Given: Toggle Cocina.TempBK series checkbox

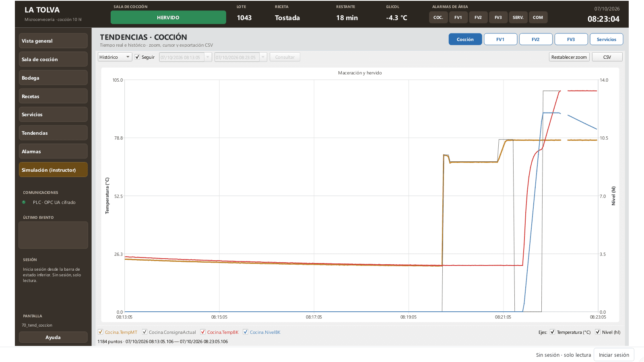Looking at the screenshot, I should pyautogui.click(x=203, y=332).
